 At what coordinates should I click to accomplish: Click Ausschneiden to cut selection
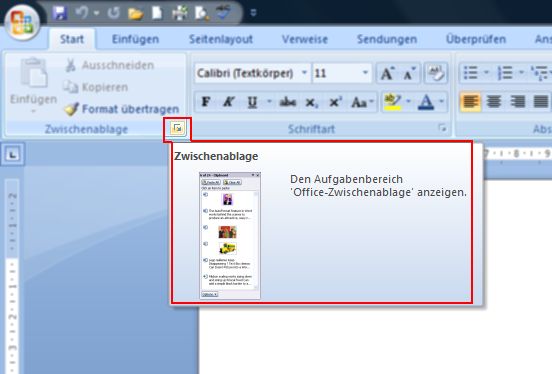pyautogui.click(x=110, y=65)
